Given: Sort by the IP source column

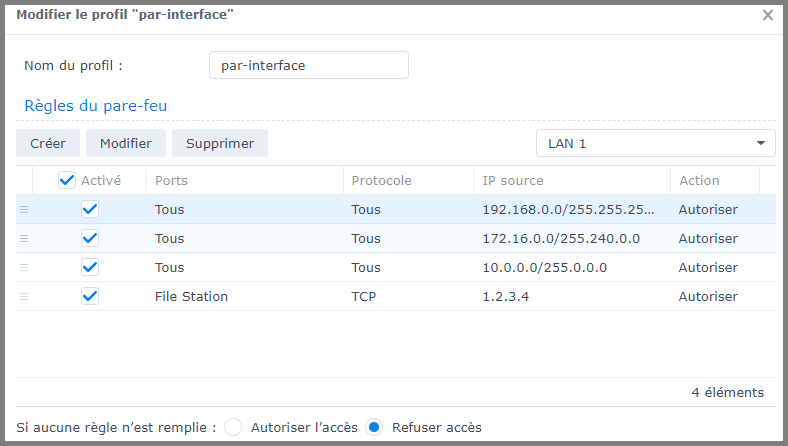Looking at the screenshot, I should 570,181.
